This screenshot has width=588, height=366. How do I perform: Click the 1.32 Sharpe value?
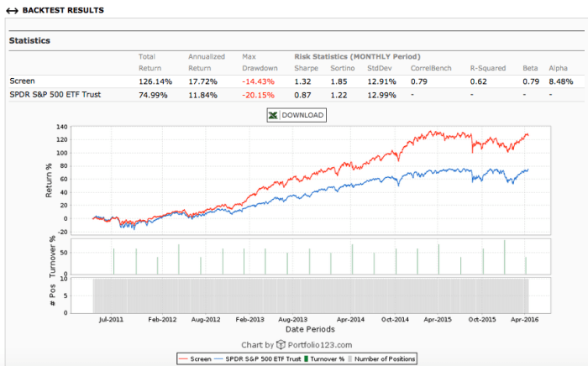302,81
